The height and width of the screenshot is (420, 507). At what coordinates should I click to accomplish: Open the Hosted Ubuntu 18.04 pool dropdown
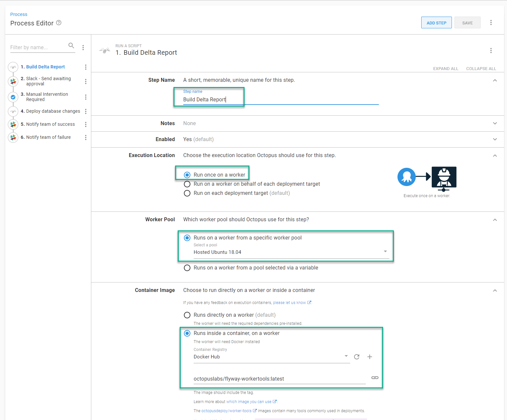(385, 251)
